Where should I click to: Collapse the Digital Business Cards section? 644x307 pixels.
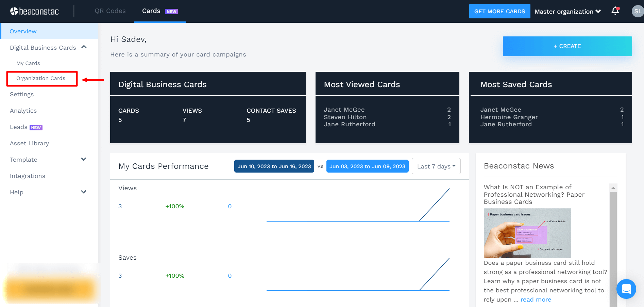point(84,47)
